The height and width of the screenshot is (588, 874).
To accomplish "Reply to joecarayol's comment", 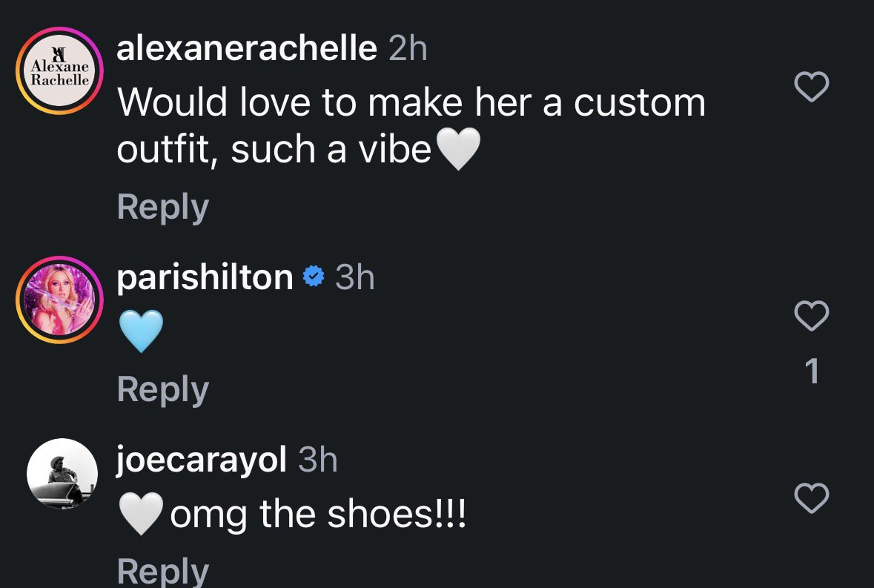I will tap(163, 571).
